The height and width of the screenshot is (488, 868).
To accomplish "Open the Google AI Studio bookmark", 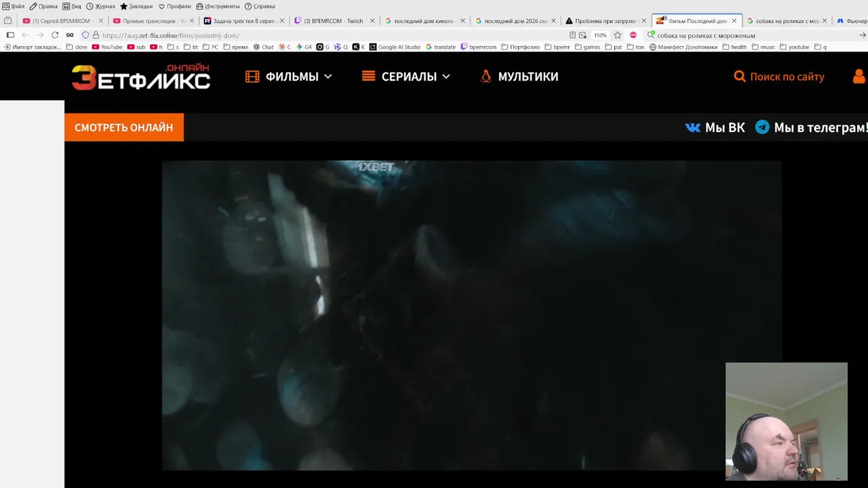I will 395,47.
